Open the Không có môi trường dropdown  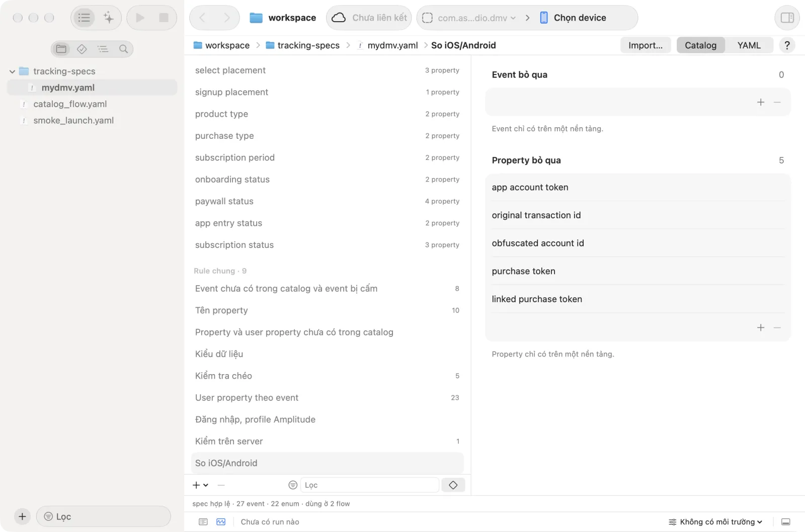point(715,522)
